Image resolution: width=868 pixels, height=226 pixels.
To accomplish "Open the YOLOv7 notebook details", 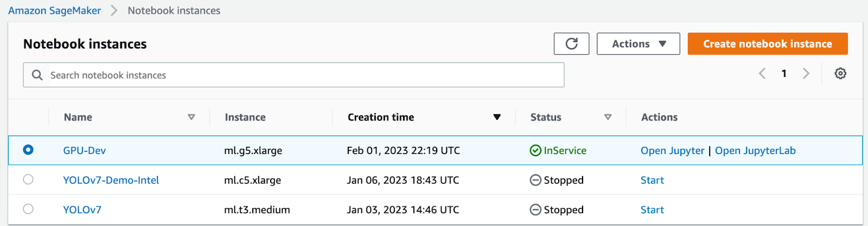I will (82, 210).
